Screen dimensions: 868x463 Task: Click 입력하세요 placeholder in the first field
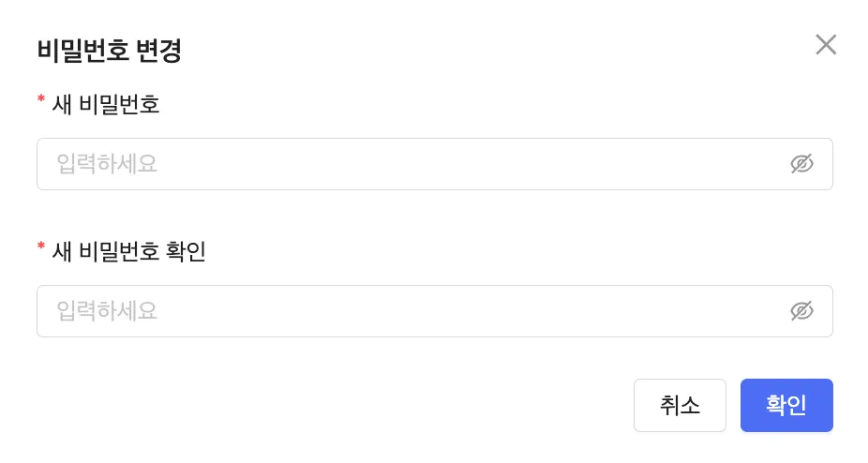tap(107, 164)
